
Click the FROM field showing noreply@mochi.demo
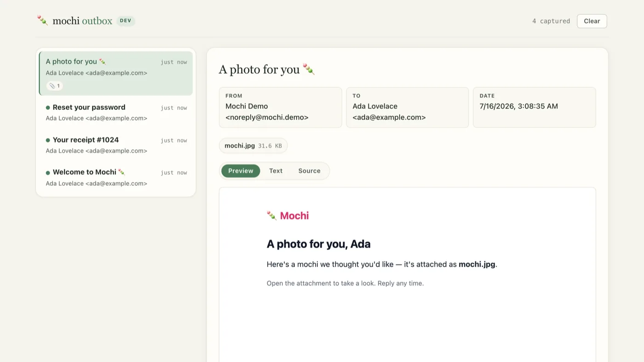(x=281, y=107)
